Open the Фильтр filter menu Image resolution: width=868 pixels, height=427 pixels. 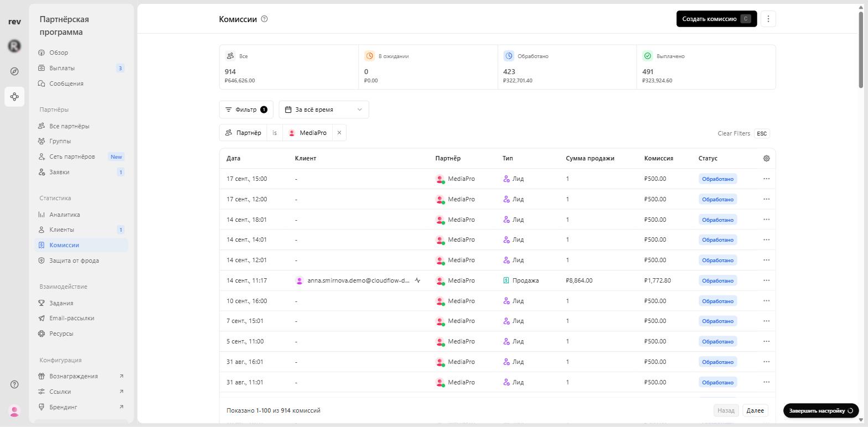click(x=246, y=110)
